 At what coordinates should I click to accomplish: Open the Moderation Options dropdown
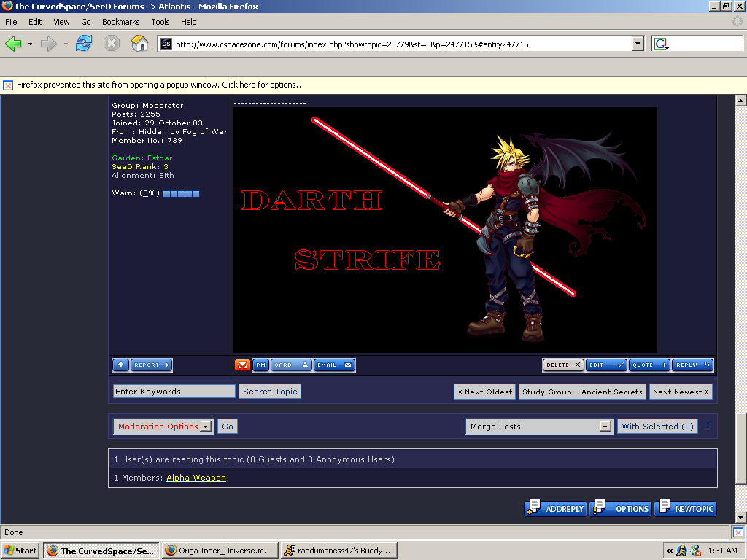tap(163, 427)
